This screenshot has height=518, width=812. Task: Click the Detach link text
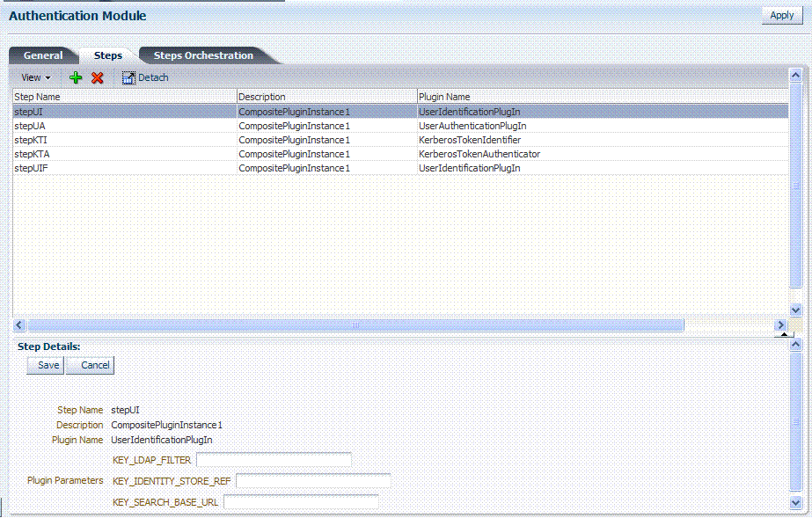153,77
